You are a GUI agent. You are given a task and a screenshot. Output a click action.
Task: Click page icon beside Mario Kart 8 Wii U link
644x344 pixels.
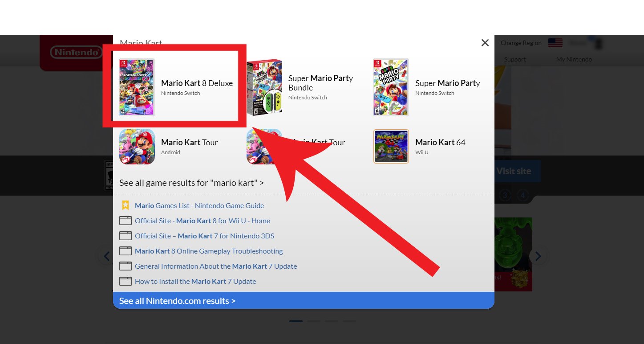(x=126, y=221)
